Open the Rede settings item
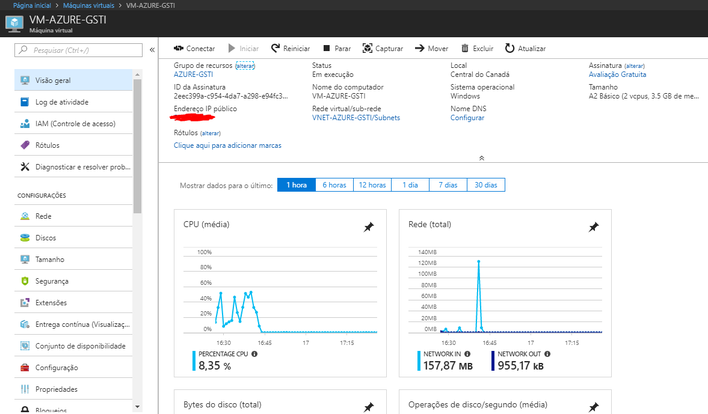Viewport: 708px width, 414px height. pos(73,216)
